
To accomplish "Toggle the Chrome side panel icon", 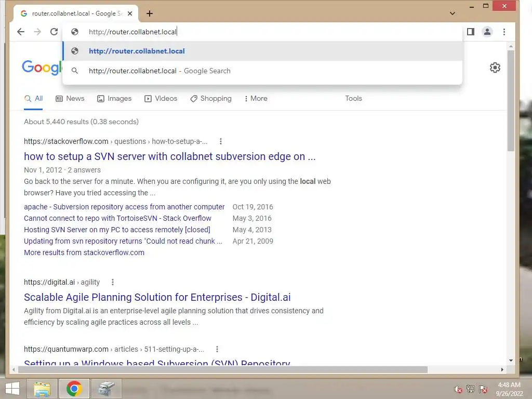I will 471,32.
